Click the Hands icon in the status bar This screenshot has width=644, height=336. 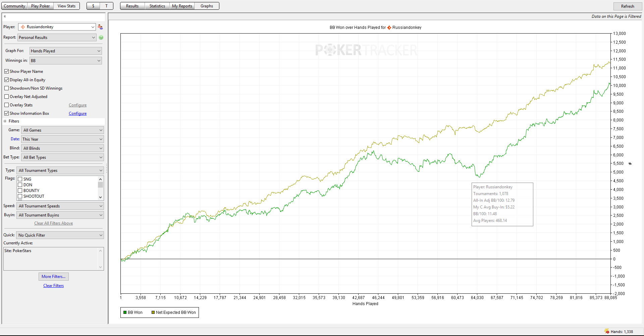tap(607, 331)
